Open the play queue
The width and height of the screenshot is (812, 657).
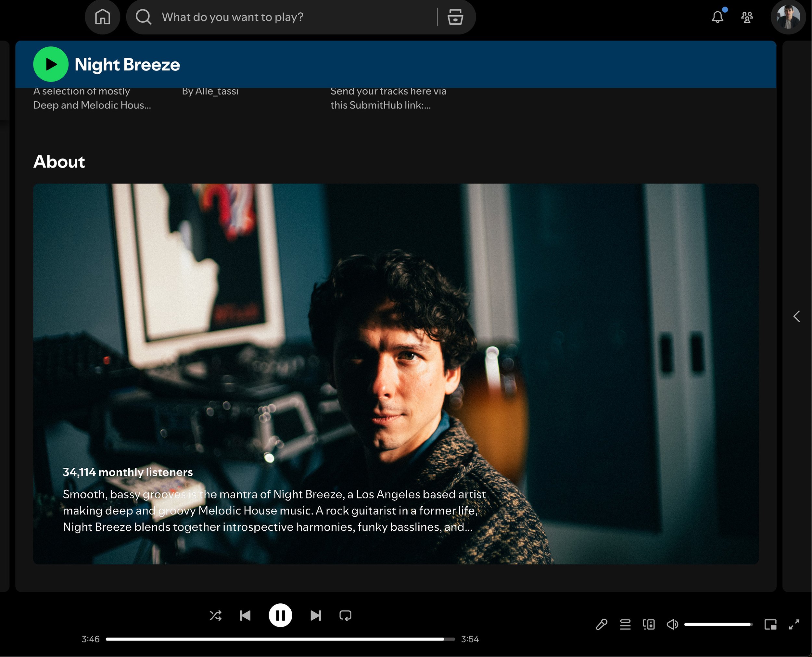(x=625, y=625)
